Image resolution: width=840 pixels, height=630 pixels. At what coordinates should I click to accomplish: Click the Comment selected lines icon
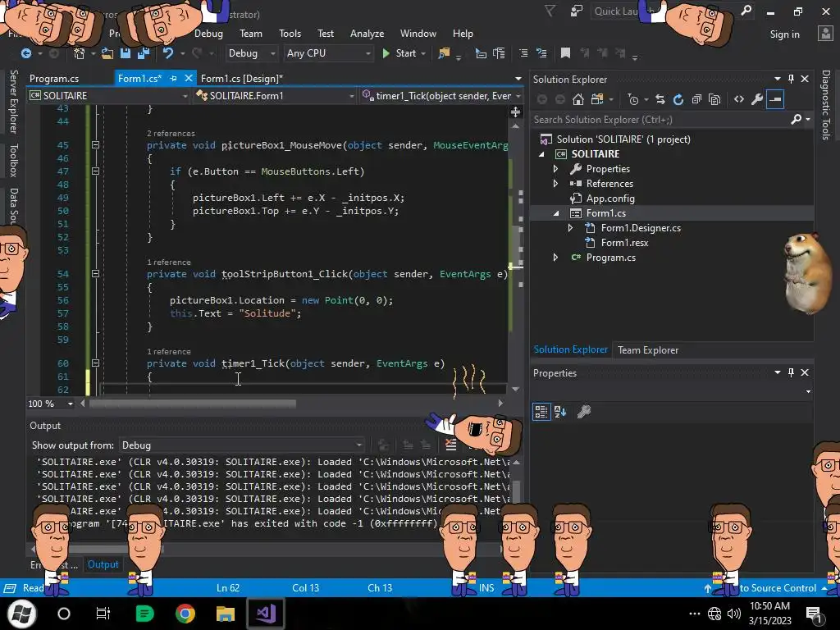point(523,53)
